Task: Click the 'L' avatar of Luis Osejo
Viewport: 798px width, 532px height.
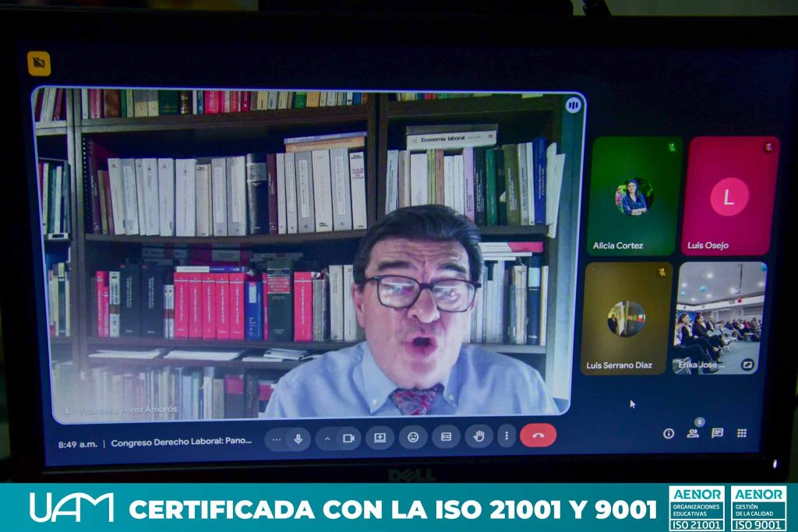Action: [x=729, y=197]
